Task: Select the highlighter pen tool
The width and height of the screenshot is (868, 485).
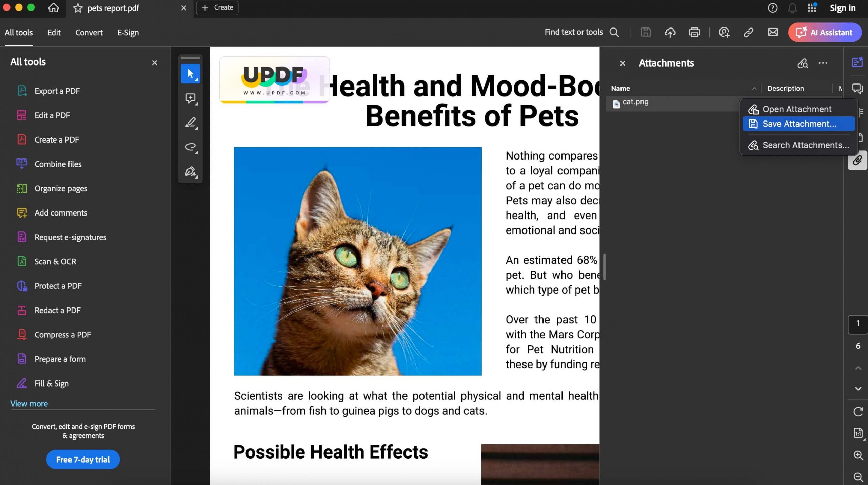Action: [x=190, y=123]
